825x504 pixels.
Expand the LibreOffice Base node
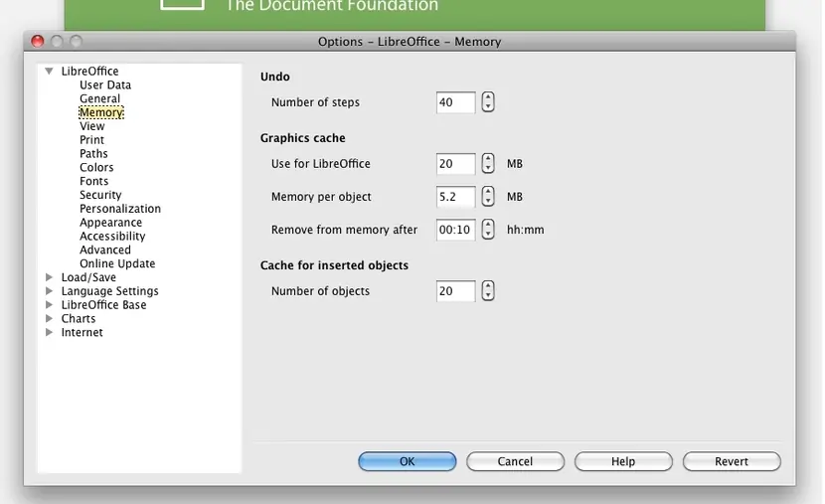point(49,304)
